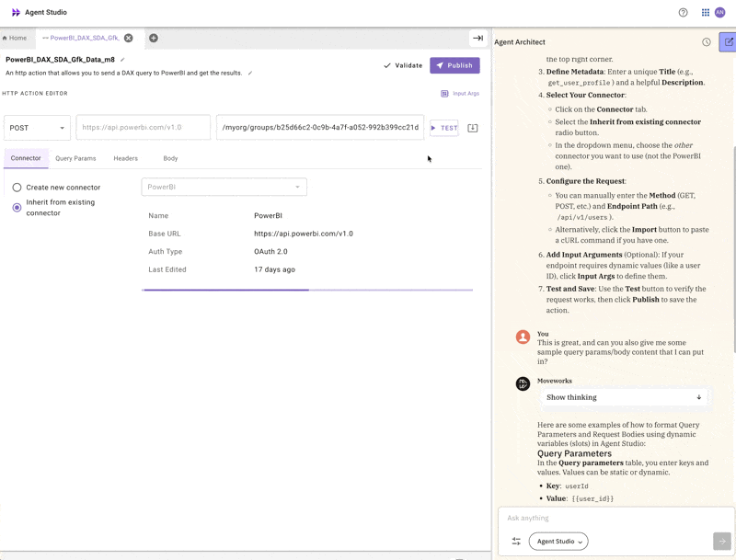Close the PowerBI_DAX_SDA_Gfk tab
Viewport: 736px width, 560px height.
click(x=128, y=38)
